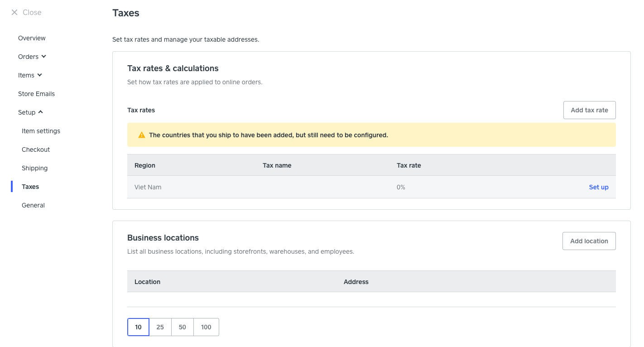
Task: Open the Overview section
Action: click(x=32, y=38)
